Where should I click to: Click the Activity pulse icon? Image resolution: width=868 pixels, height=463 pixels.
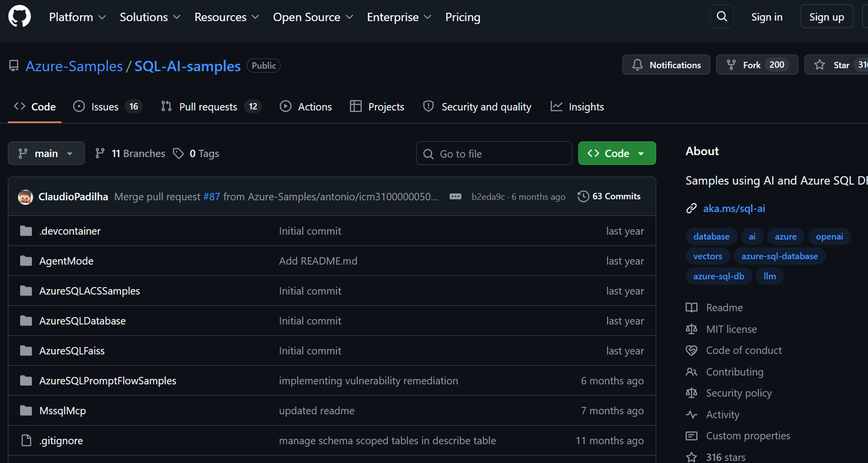692,415
